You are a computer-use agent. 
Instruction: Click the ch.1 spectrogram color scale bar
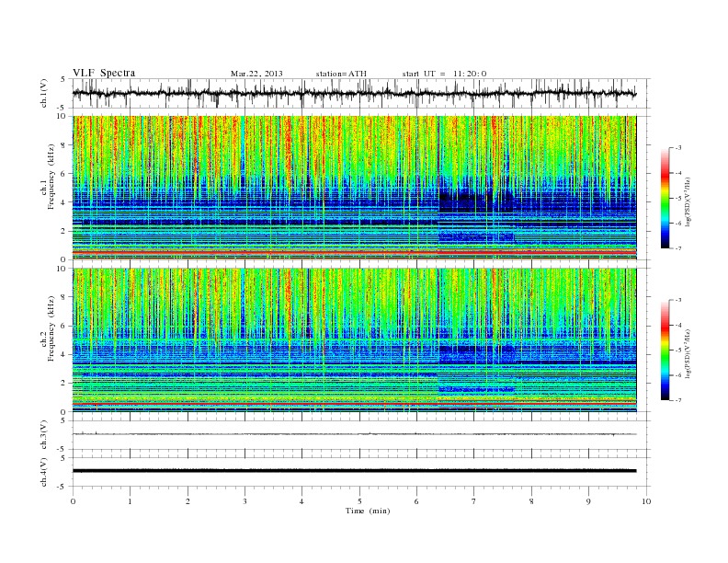[x=665, y=199]
